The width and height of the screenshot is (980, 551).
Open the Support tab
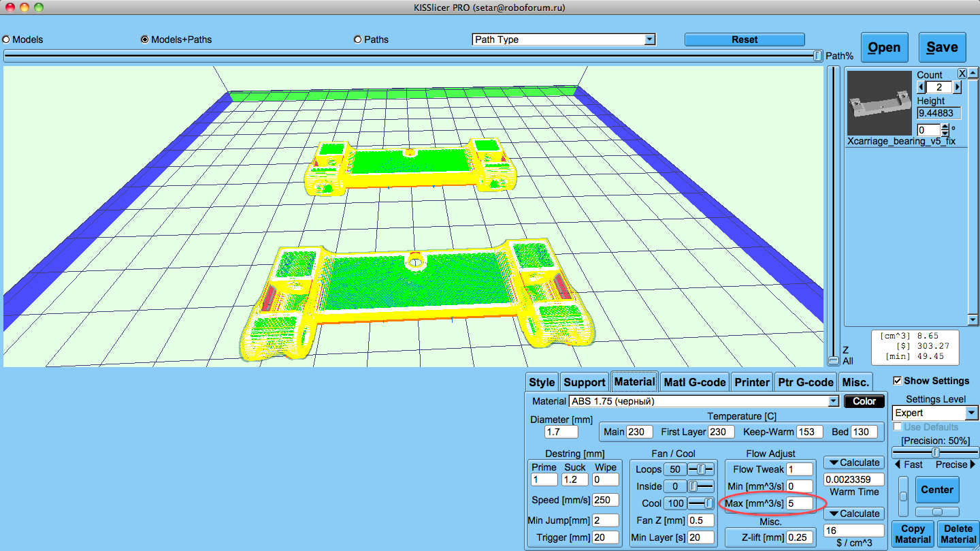pyautogui.click(x=584, y=382)
